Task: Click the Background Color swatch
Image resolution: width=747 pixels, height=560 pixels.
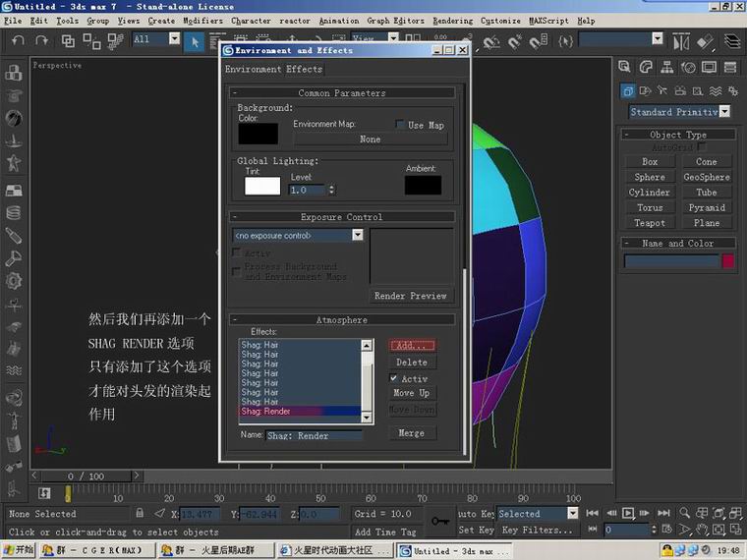Action: point(258,134)
